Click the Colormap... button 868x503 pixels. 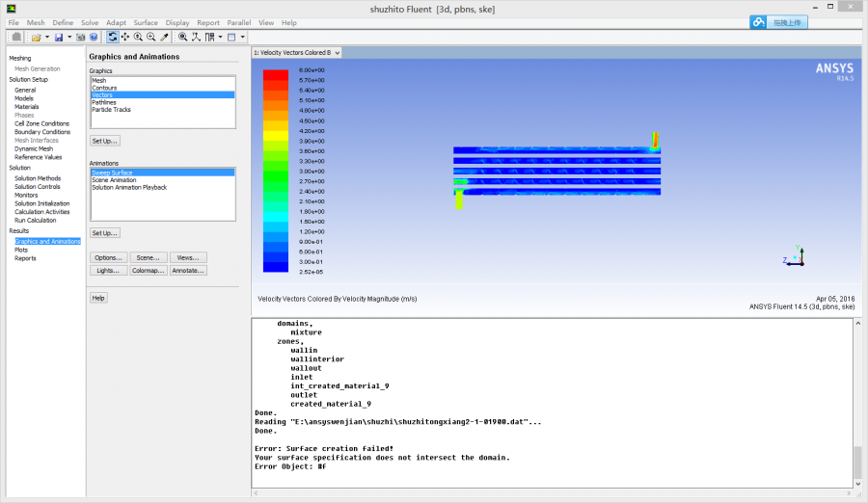point(148,271)
